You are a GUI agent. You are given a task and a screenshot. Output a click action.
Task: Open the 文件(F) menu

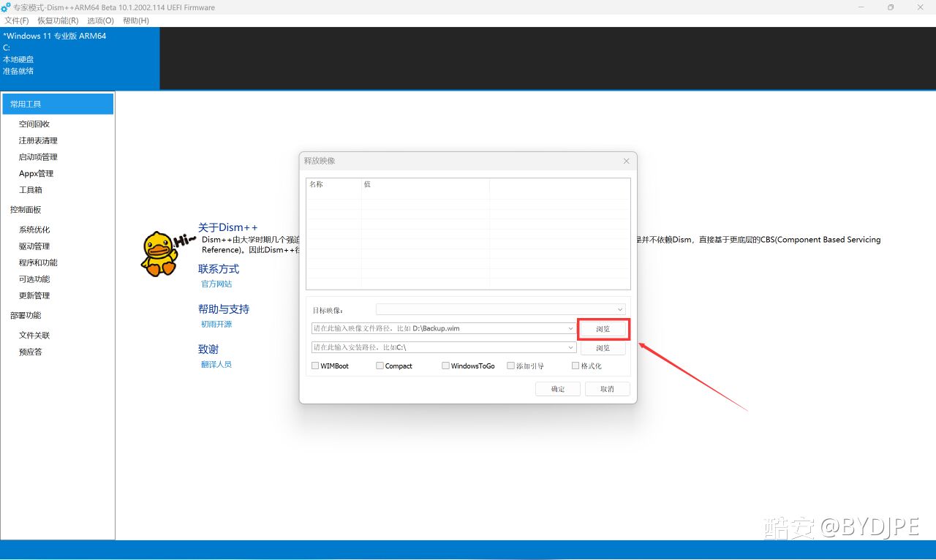17,20
